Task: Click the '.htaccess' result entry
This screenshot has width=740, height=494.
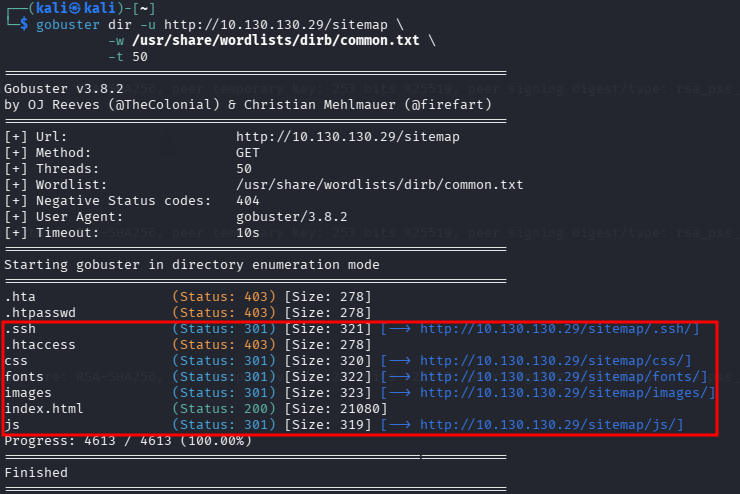Action: [x=40, y=345]
